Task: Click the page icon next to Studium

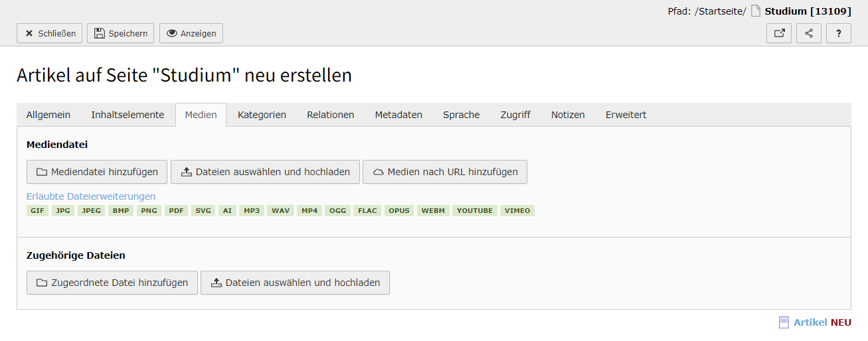Action: [756, 11]
